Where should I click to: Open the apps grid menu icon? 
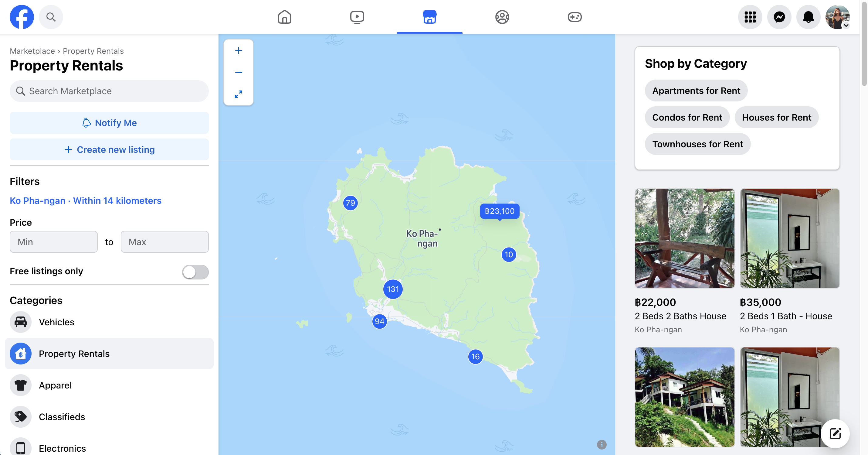click(750, 16)
